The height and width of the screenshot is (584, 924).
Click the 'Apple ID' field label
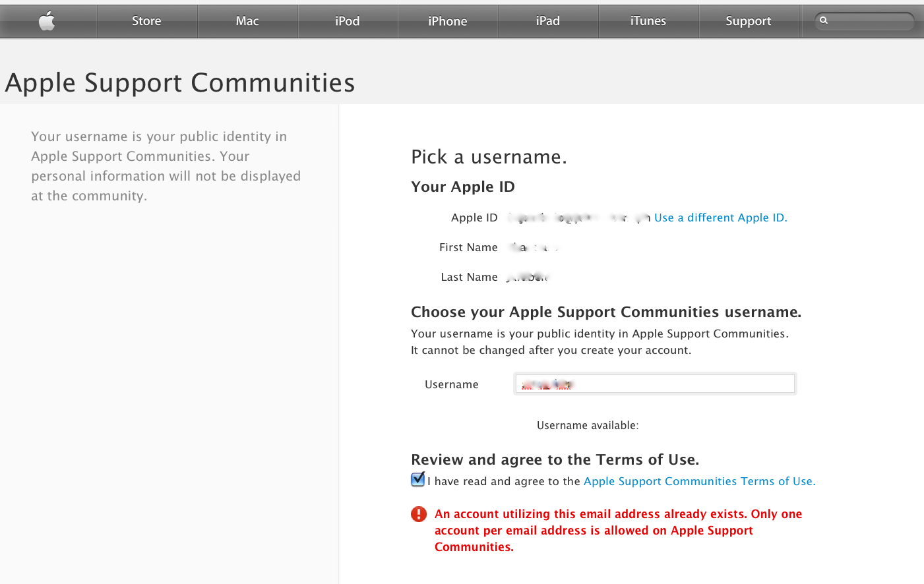coord(474,218)
